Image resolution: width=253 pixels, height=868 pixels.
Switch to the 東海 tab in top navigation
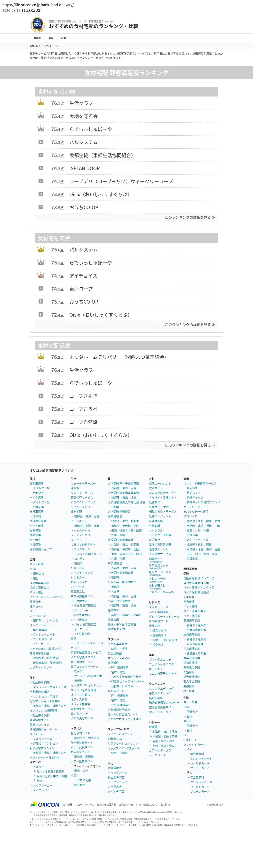pos(51,38)
